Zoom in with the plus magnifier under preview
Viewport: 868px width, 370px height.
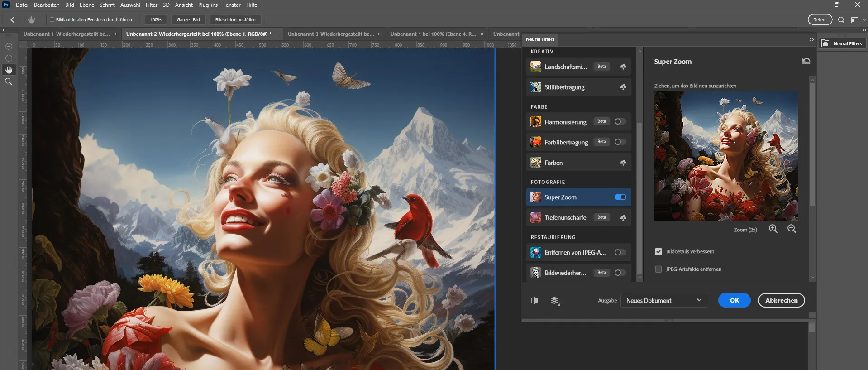[773, 229]
